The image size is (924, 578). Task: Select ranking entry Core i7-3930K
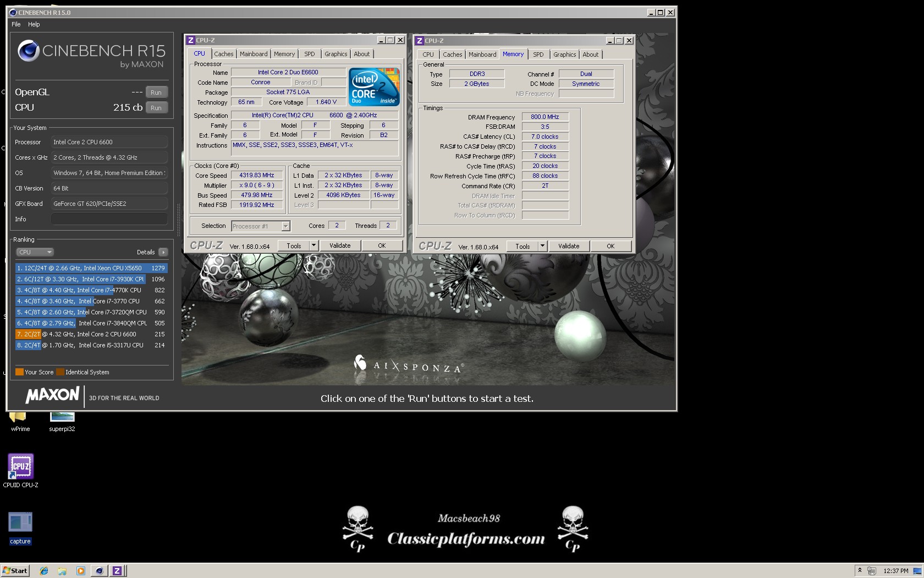(x=91, y=279)
